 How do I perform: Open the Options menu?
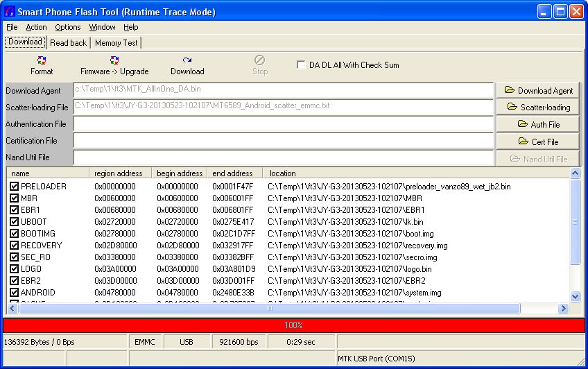(x=68, y=27)
